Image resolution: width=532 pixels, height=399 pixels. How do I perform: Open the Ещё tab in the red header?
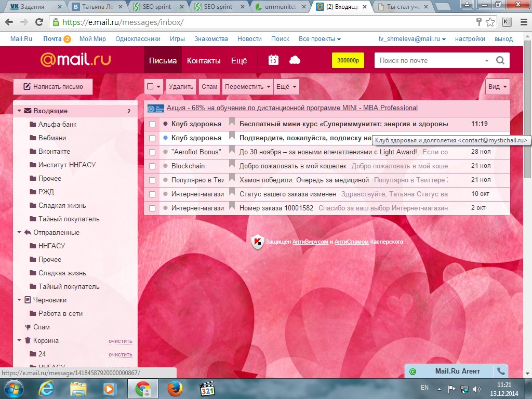pyautogui.click(x=239, y=60)
